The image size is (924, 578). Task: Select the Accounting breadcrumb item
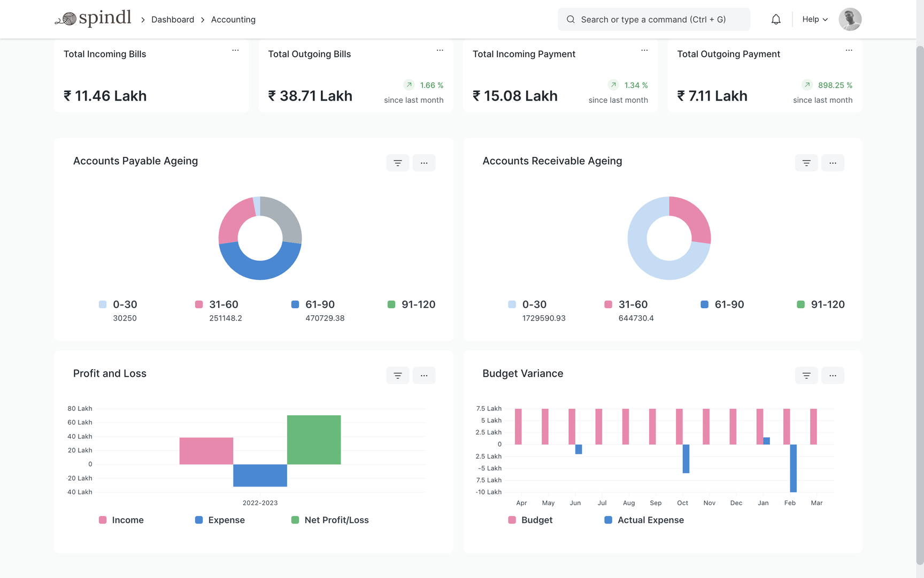point(233,19)
